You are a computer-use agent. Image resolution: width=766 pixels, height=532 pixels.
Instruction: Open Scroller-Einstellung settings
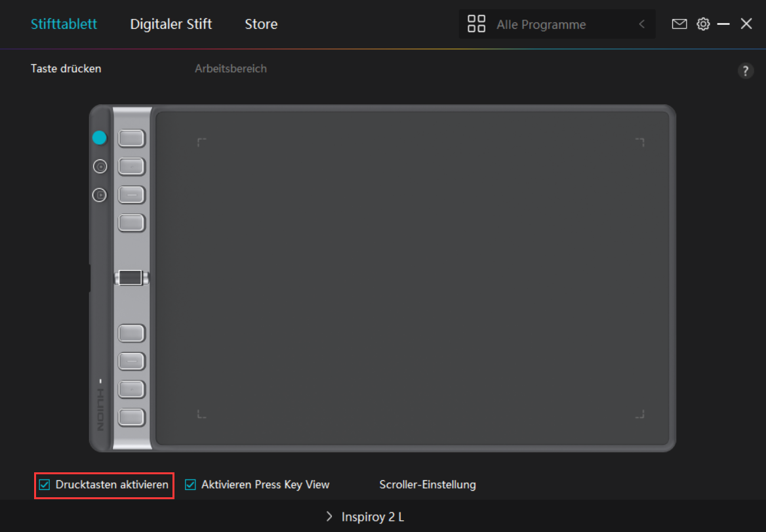tap(428, 485)
